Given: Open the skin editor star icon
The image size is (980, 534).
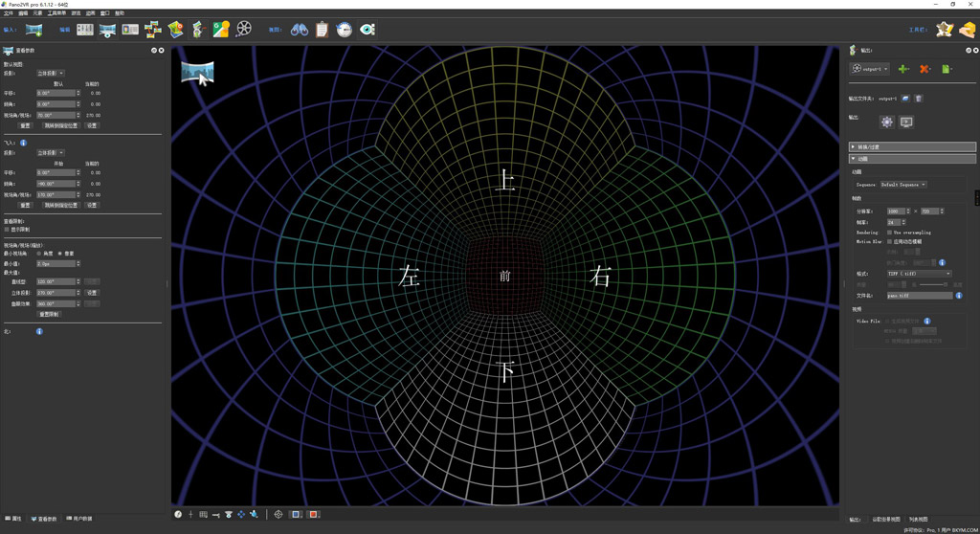Looking at the screenshot, I should click(x=945, y=30).
